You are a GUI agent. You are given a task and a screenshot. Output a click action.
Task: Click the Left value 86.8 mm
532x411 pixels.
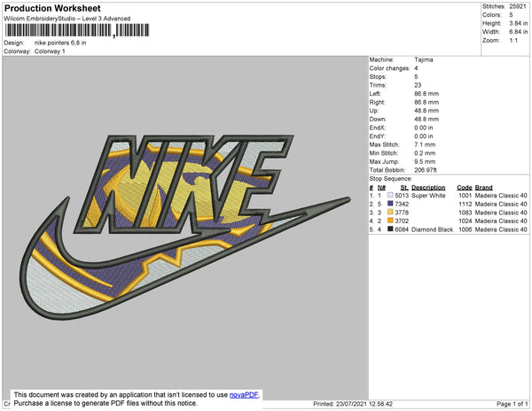click(426, 94)
